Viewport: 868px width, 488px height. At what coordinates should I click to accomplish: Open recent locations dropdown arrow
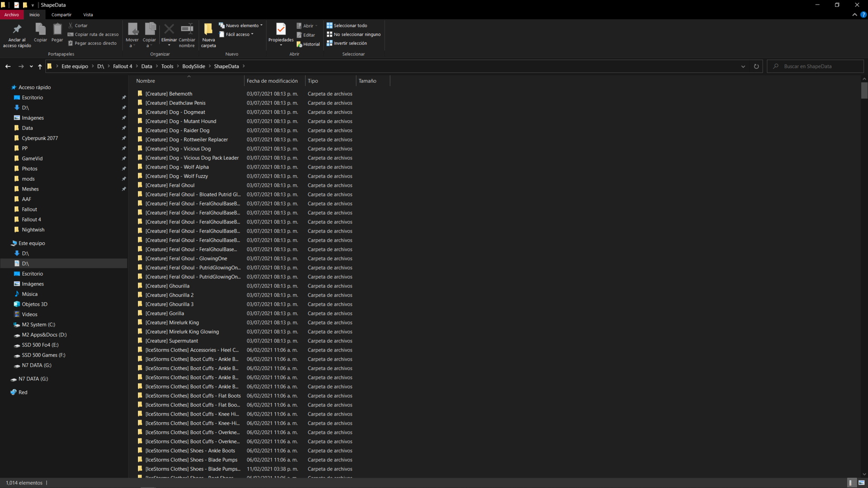(x=31, y=66)
